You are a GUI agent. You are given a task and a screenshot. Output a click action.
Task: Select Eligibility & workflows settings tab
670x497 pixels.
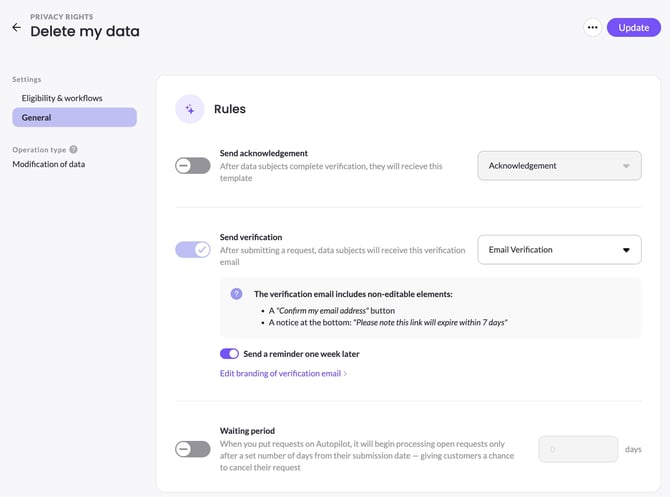[x=62, y=98]
